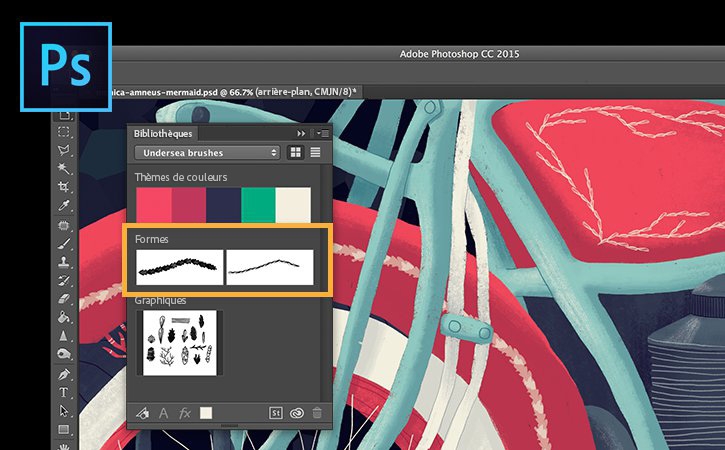725x450 pixels.
Task: Switch Libraries to list view
Action: tap(315, 153)
